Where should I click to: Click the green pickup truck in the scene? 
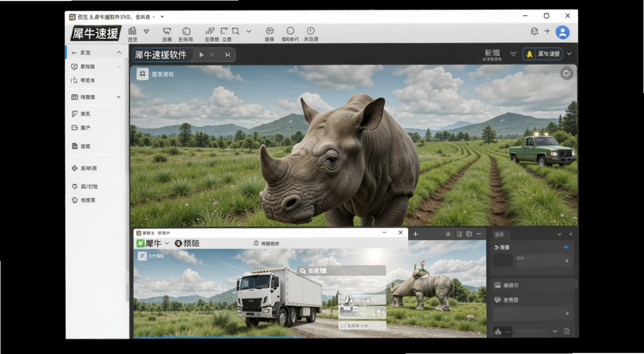tap(543, 150)
